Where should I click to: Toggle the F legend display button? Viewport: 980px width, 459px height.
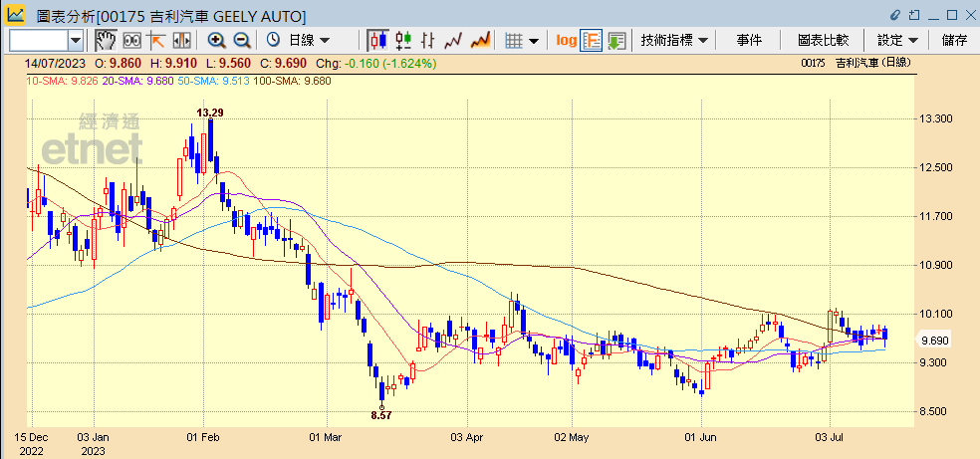click(592, 40)
